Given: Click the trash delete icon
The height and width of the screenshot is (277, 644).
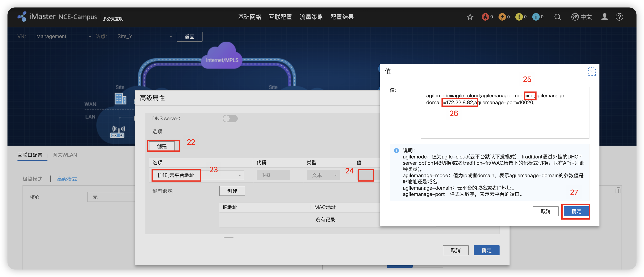Looking at the screenshot, I should [x=618, y=190].
